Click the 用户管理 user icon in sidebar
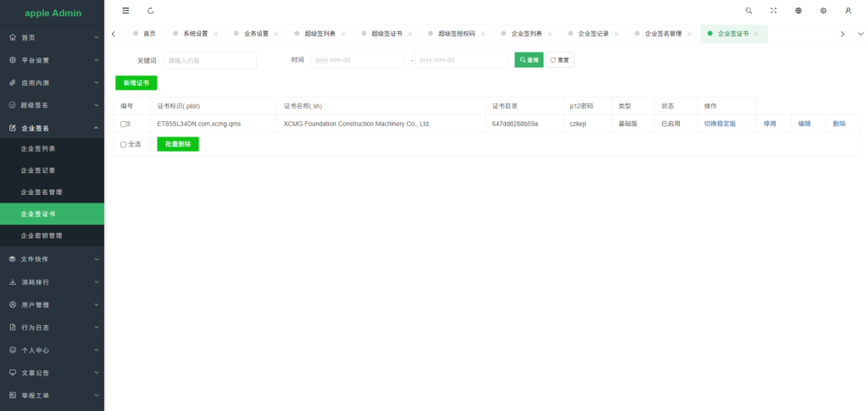 point(13,305)
